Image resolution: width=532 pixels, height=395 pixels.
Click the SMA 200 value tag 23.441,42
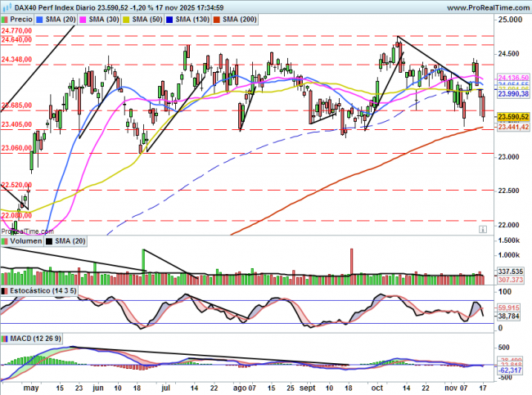tap(514, 128)
